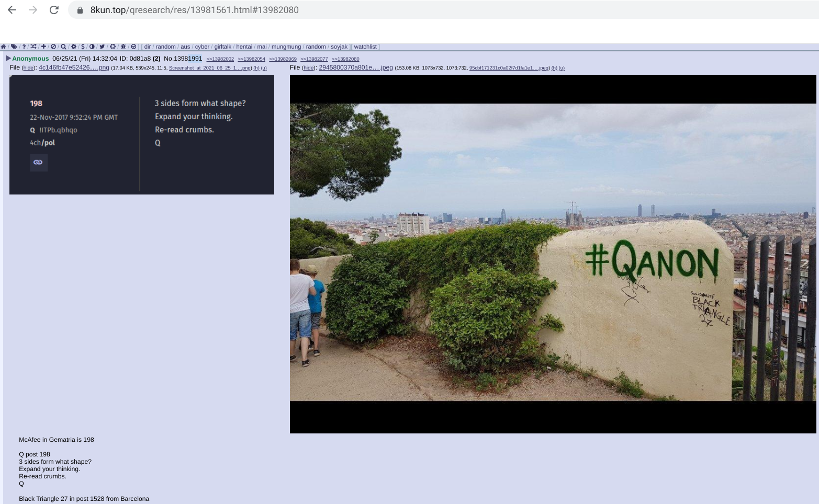Click the text 'Black Triangle 27 in post 1528 from Barcelona'
Viewport: 819px width, 504px height.
pyautogui.click(x=84, y=499)
